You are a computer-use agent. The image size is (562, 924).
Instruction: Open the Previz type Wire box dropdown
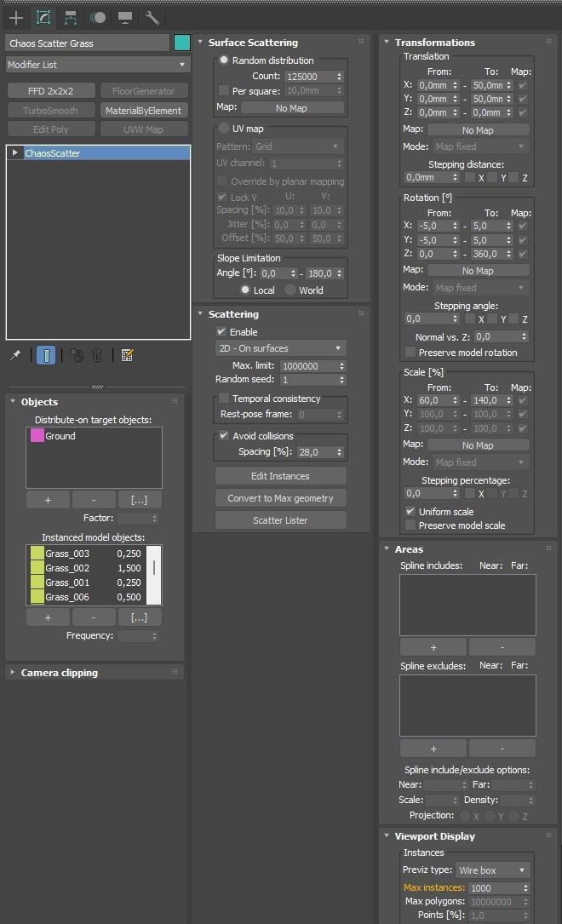coord(493,869)
